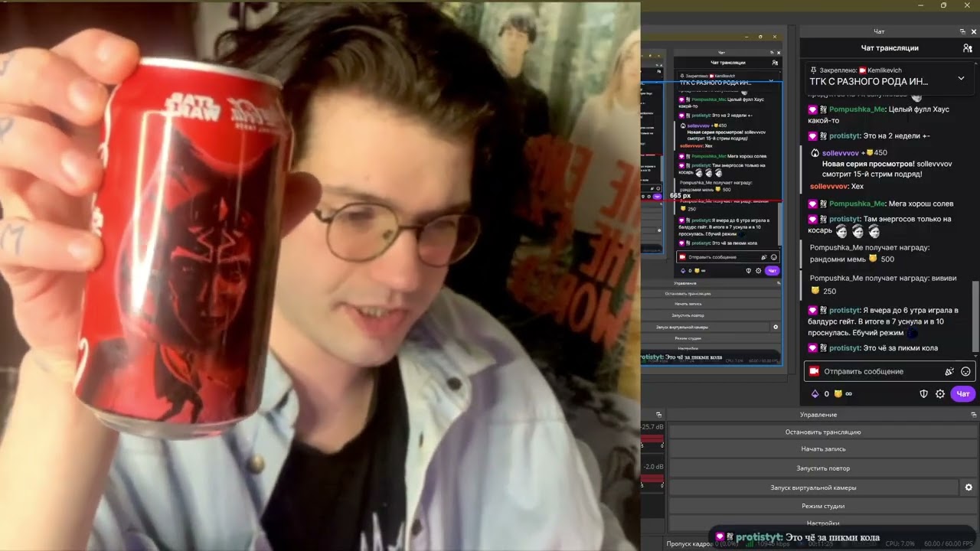Click the watch streak flame icon beside sollevvvov

pyautogui.click(x=815, y=153)
